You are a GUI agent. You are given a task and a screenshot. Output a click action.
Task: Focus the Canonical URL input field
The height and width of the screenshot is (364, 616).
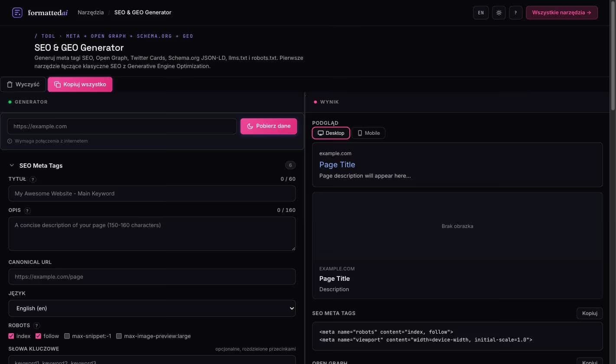[x=152, y=276]
